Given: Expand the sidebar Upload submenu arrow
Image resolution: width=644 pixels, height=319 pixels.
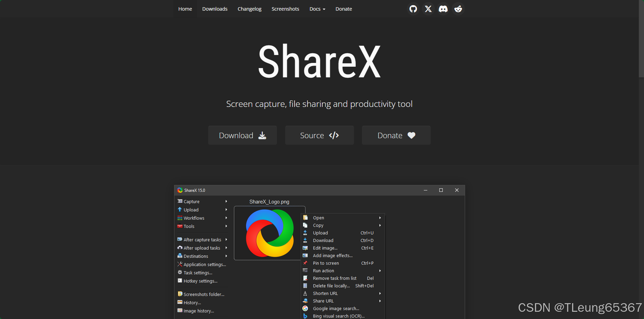Looking at the screenshot, I should (226, 210).
